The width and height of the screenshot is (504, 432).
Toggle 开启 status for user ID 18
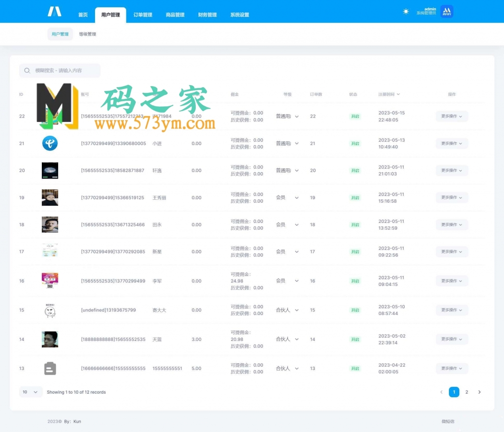point(355,225)
